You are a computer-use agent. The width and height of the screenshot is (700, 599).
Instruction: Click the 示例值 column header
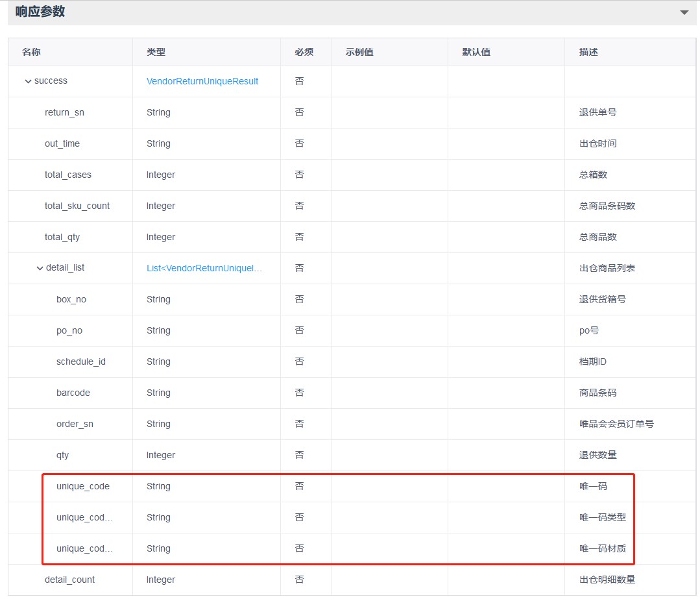click(359, 52)
